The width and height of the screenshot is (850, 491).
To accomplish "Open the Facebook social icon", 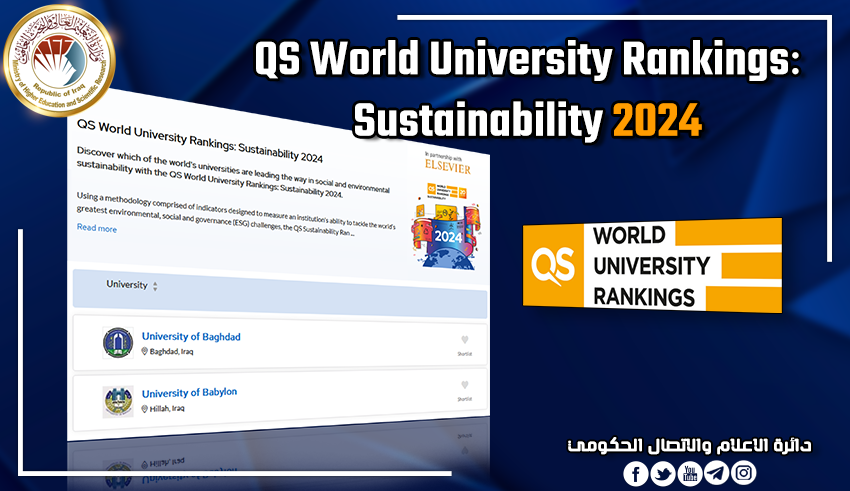I will coord(635,473).
